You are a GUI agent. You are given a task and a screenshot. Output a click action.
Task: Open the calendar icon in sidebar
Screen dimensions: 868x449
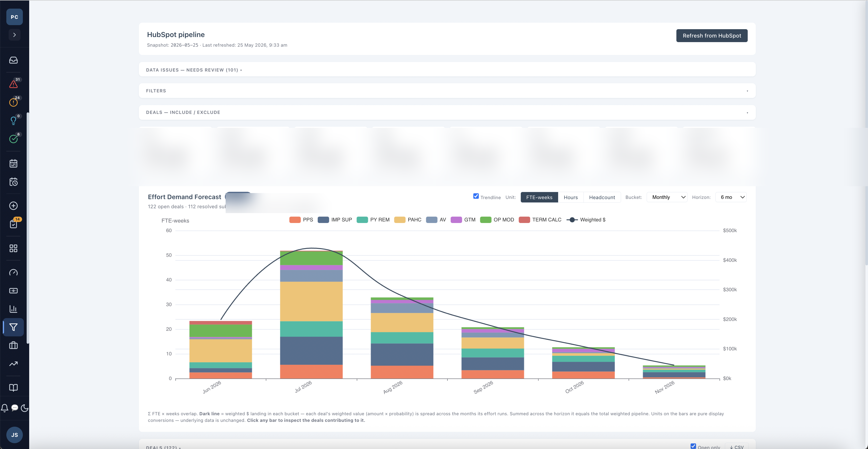click(13, 163)
